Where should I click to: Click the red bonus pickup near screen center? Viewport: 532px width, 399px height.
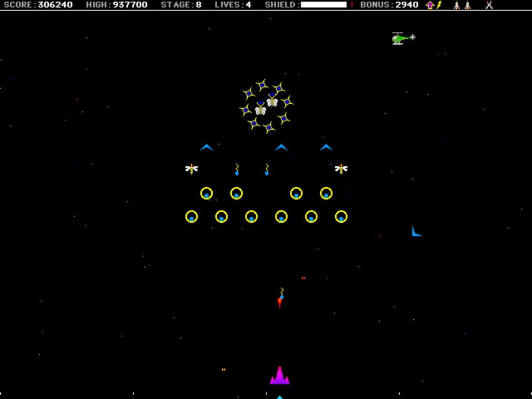click(304, 278)
